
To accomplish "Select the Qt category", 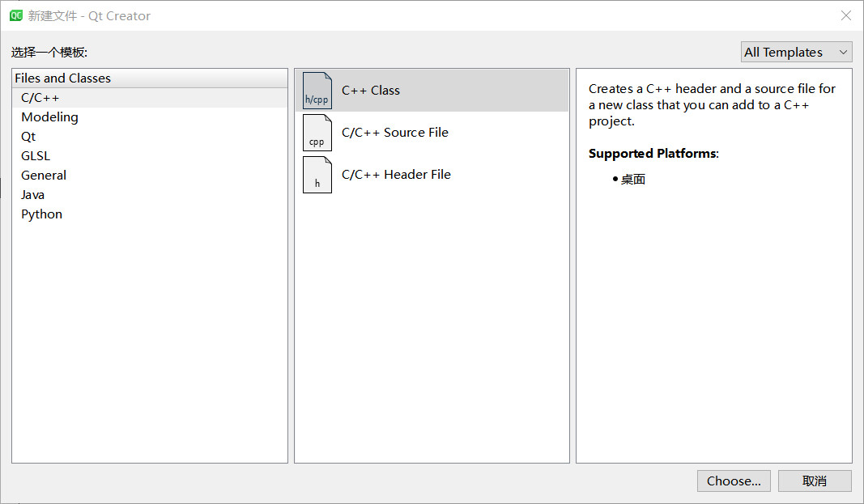I will [28, 137].
